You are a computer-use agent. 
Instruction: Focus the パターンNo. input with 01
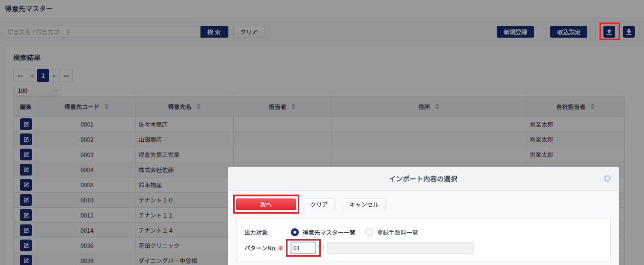click(303, 248)
